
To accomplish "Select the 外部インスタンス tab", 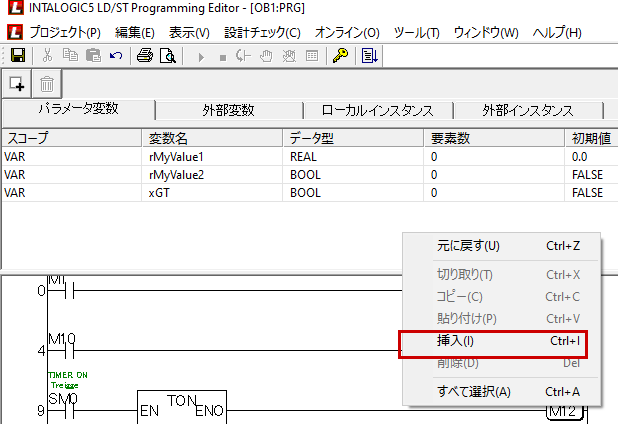I will point(528,110).
